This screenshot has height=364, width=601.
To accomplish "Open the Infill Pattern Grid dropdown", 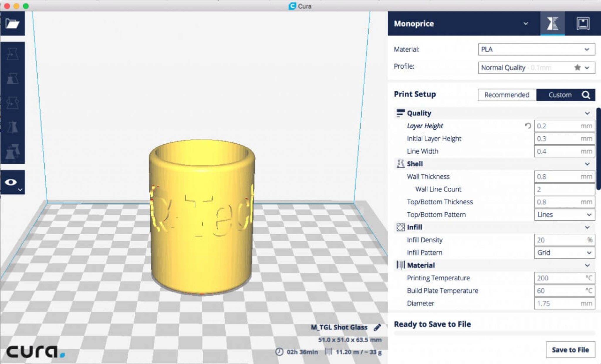I will [565, 253].
